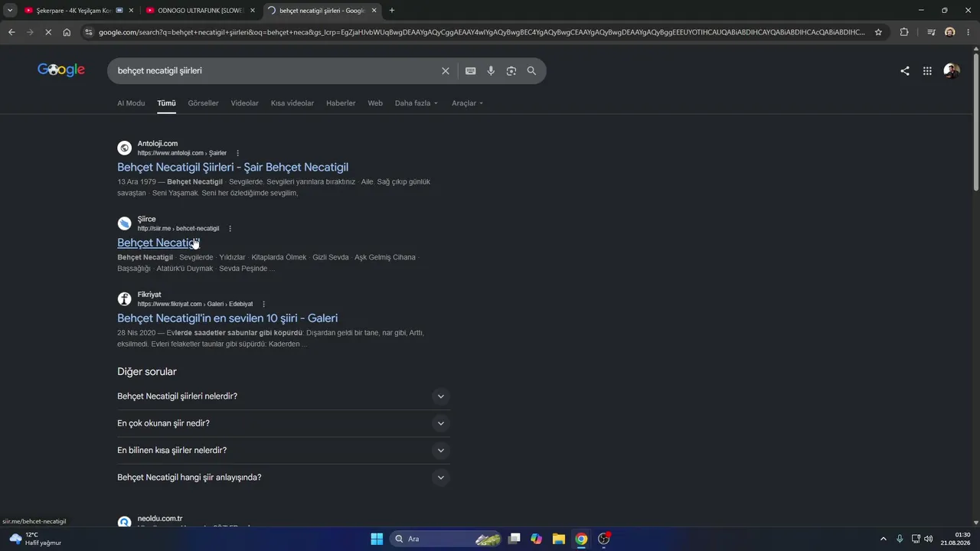Open the Google account avatar

tap(952, 70)
